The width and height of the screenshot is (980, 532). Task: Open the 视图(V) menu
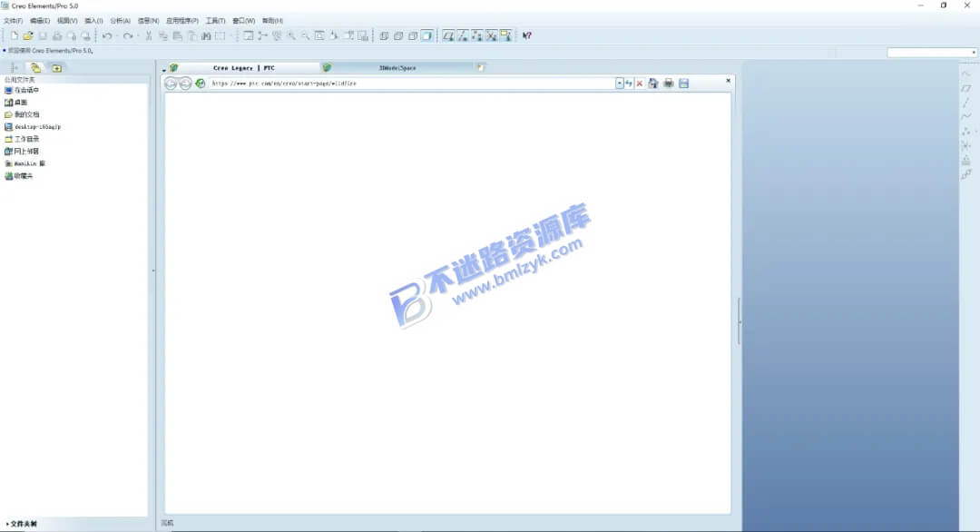pyautogui.click(x=67, y=21)
